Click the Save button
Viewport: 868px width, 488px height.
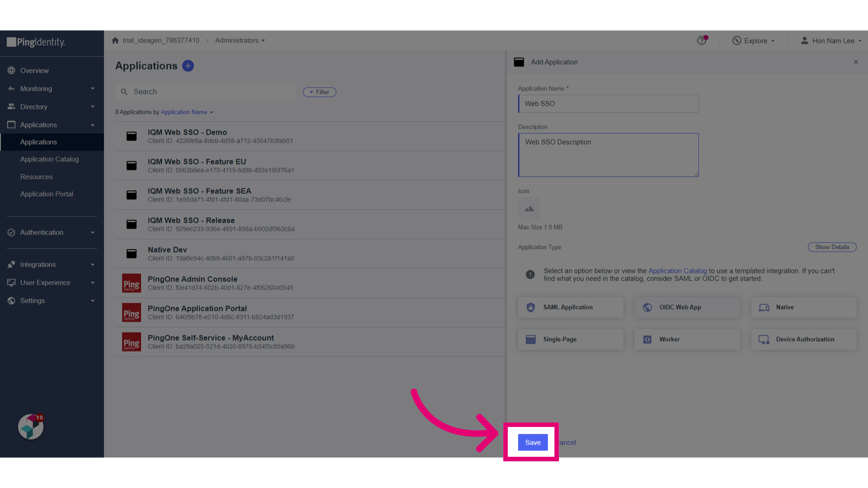click(x=533, y=442)
